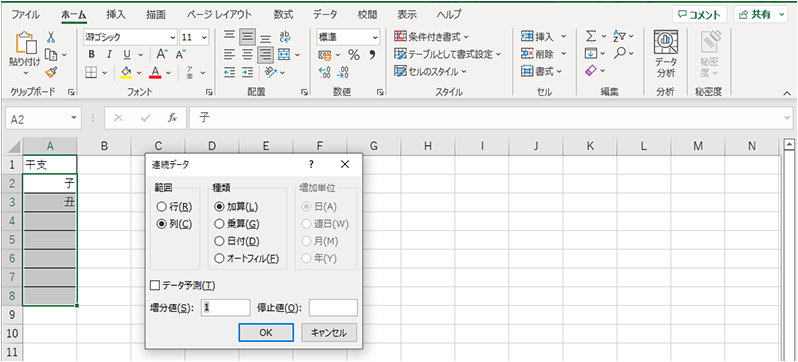This screenshot has height=362, width=798.
Task: Click the Copy icon
Action: (51, 54)
